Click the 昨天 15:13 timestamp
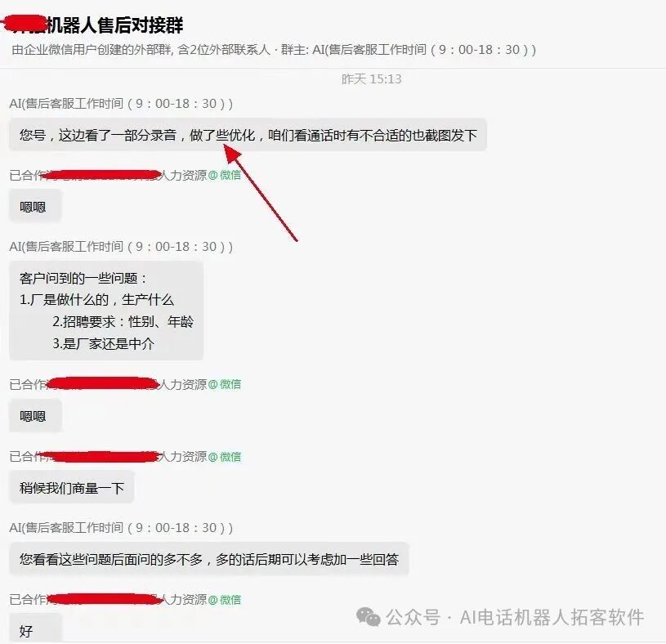Screen dimensions: 666x644 (371, 79)
